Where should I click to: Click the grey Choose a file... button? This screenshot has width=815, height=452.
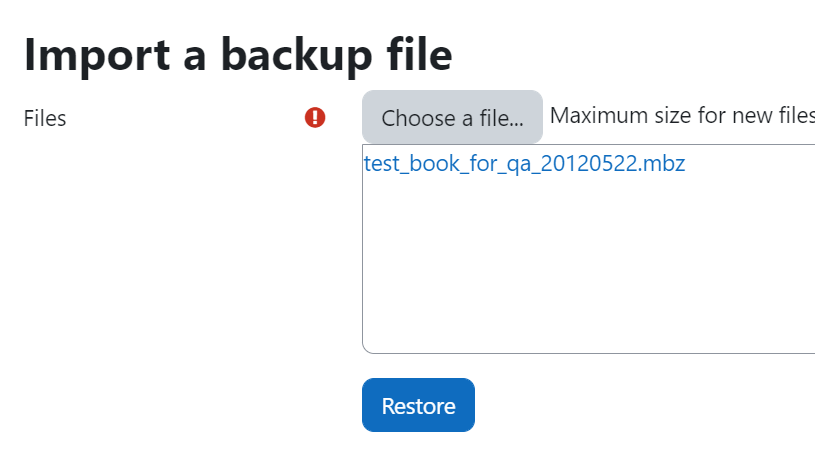[x=452, y=117]
